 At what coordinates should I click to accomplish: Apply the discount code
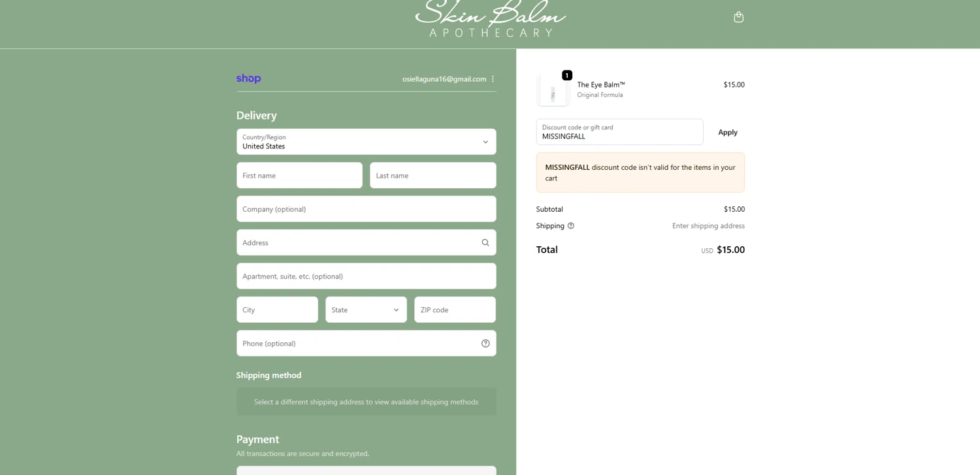click(x=728, y=132)
